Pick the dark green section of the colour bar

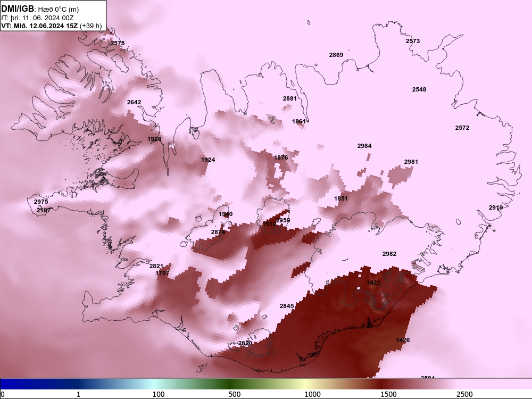(x=231, y=384)
